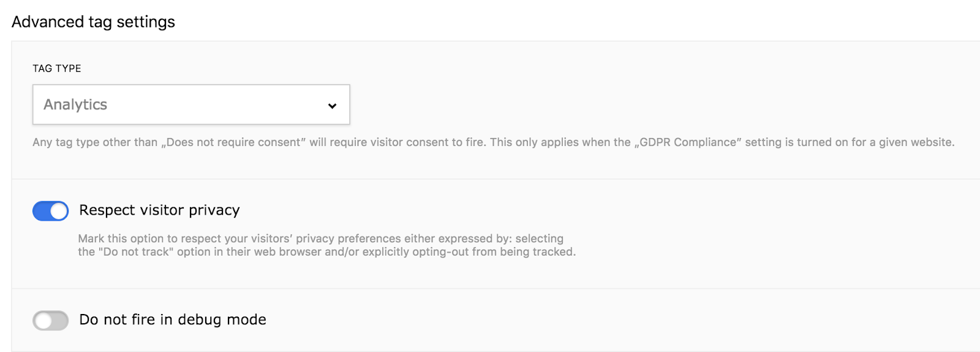Click empty area right of Analytics text

coord(214,105)
